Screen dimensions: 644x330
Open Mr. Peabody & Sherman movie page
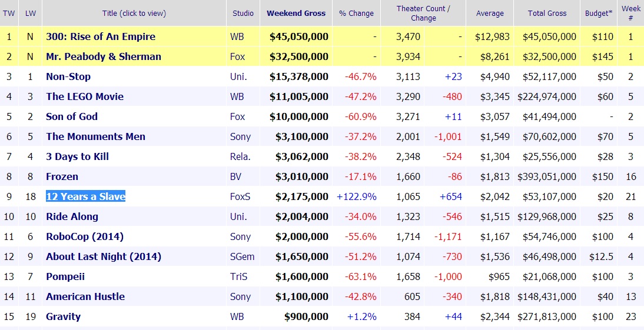point(103,56)
